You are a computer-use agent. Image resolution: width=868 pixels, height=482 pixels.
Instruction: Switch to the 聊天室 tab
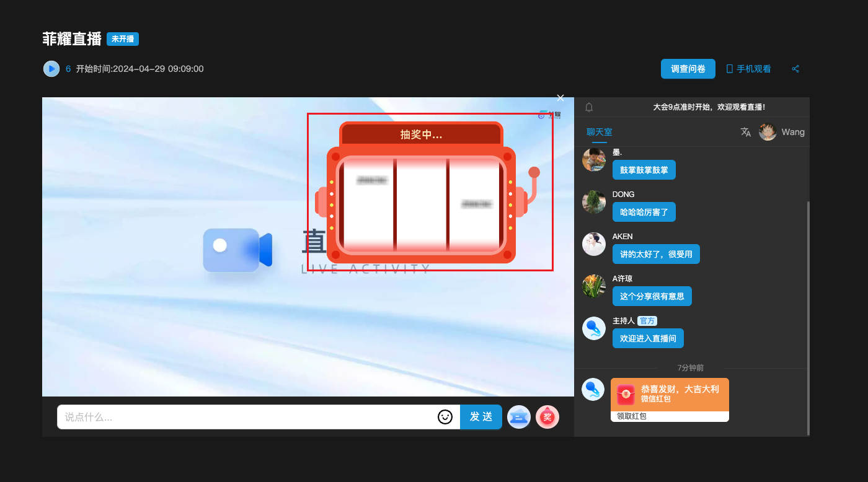[x=599, y=132]
